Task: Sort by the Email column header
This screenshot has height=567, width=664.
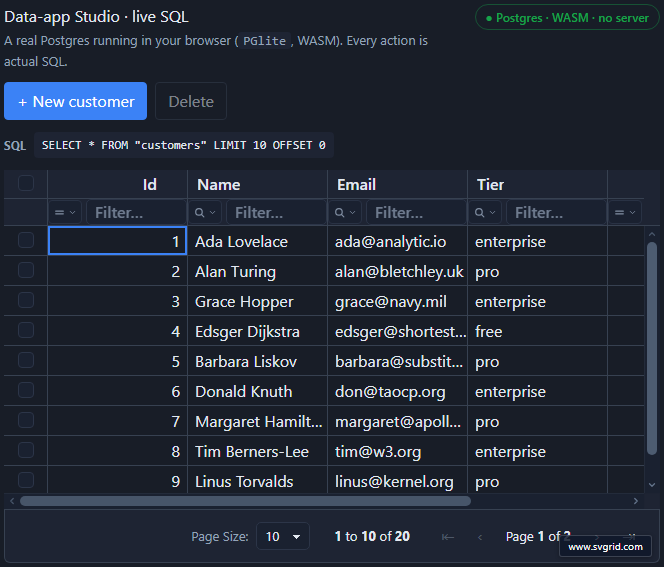Action: 397,185
